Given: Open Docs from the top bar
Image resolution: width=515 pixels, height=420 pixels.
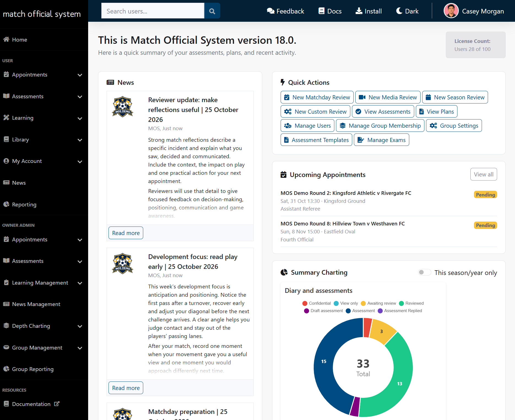Looking at the screenshot, I should click(330, 11).
